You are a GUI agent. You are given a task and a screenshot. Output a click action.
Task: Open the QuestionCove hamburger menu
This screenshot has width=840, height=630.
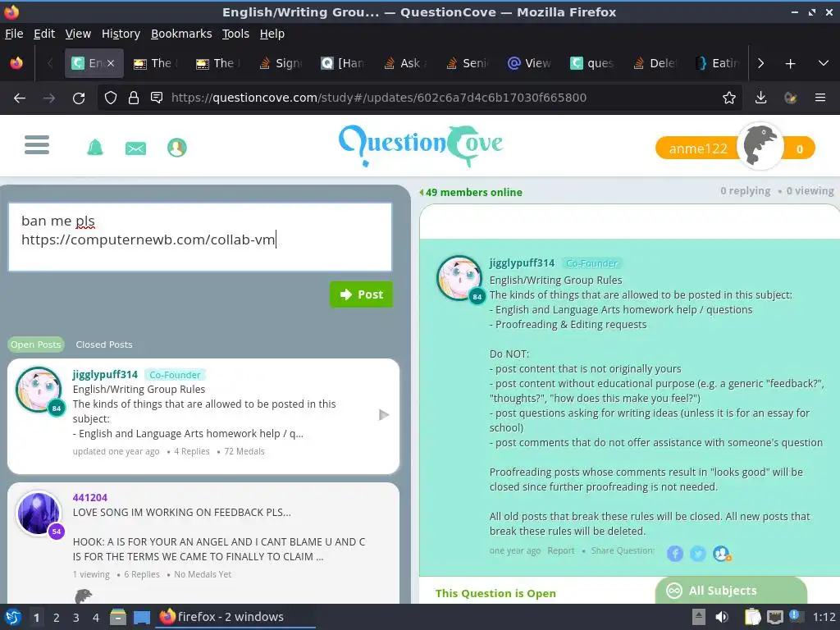[x=37, y=144]
